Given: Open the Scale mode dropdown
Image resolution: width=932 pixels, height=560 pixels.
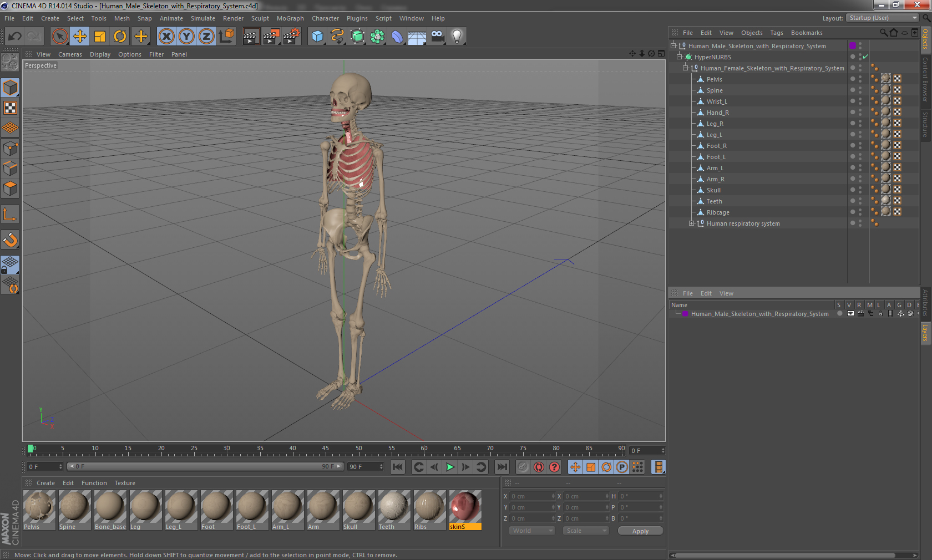Looking at the screenshot, I should coord(585,531).
